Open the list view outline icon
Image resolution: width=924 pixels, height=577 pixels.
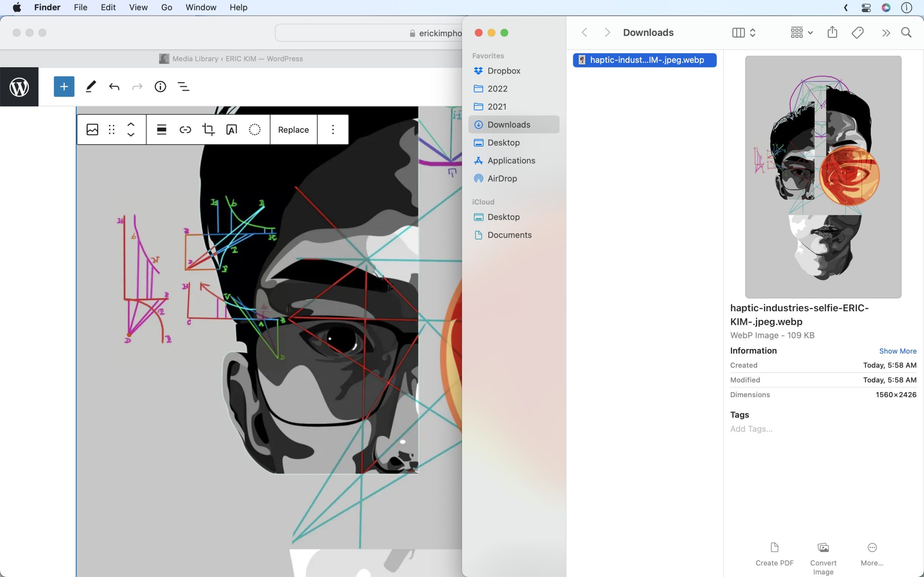tap(184, 87)
